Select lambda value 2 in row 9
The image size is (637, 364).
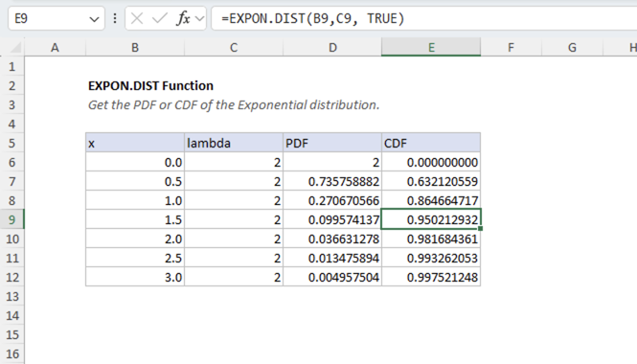pos(234,219)
